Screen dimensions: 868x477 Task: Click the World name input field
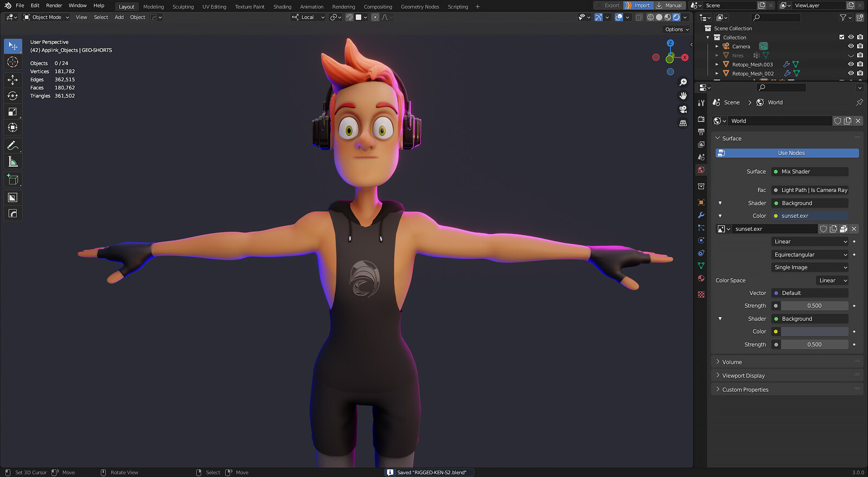(x=780, y=121)
